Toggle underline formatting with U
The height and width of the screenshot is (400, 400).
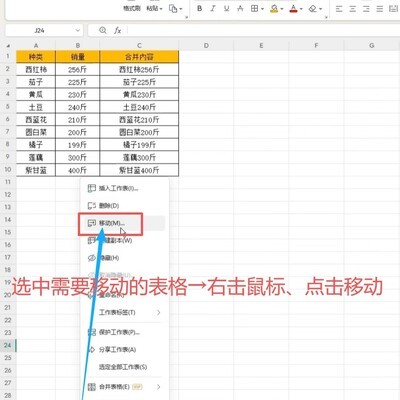tap(226, 9)
